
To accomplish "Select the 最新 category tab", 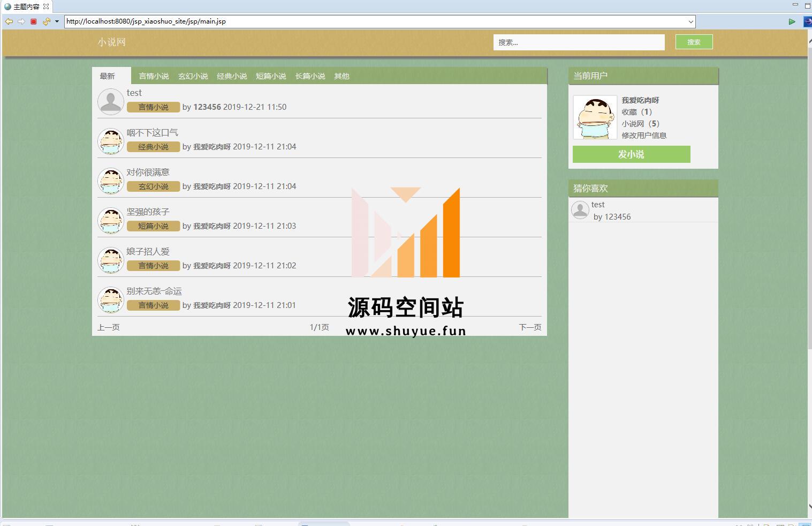I will tap(111, 76).
